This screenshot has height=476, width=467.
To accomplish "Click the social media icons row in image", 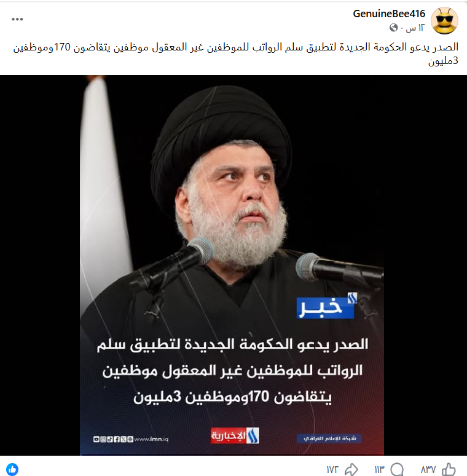I will coord(113,439).
